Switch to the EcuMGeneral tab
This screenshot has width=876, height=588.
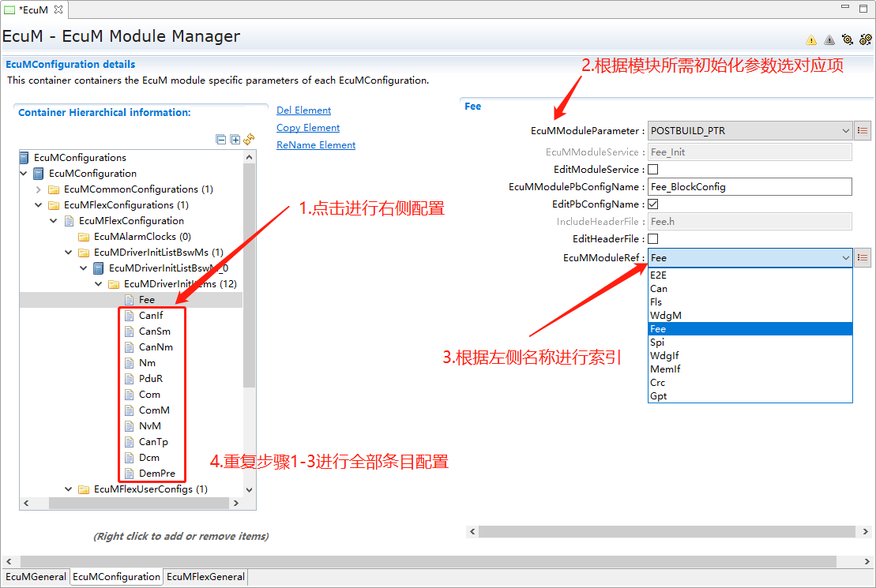point(35,577)
